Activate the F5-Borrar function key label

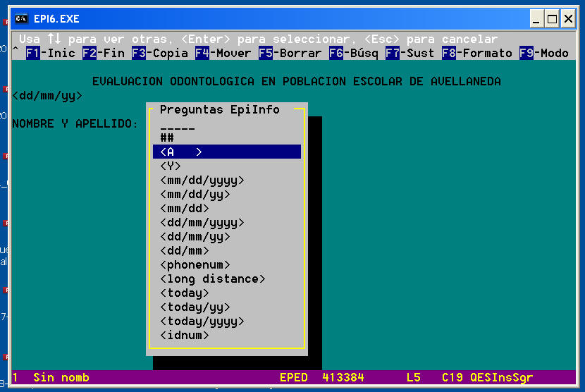[x=290, y=53]
